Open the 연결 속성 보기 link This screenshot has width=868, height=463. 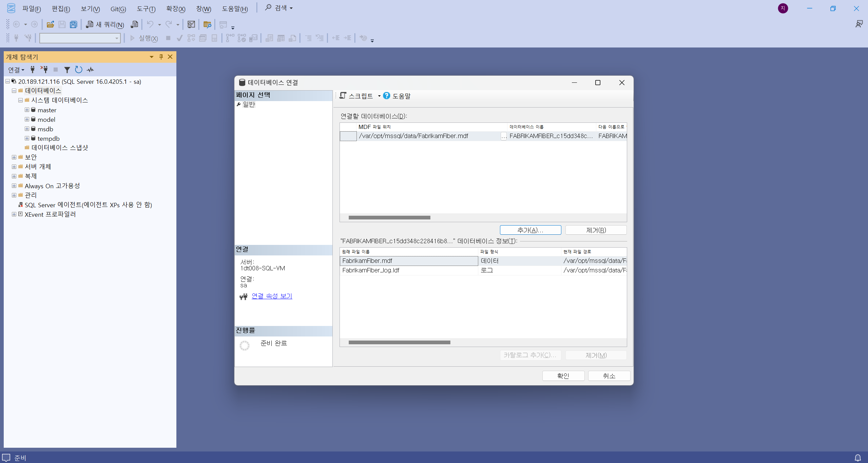tap(272, 296)
